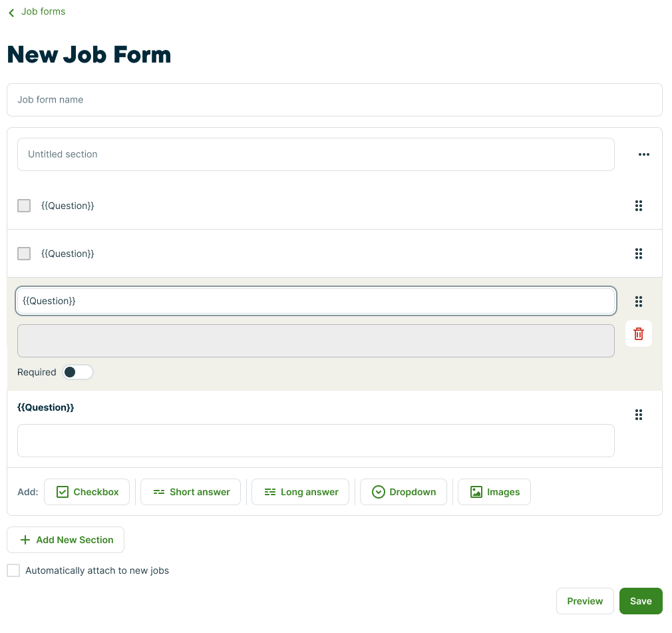Click the active {{Question}} title input

tap(316, 301)
